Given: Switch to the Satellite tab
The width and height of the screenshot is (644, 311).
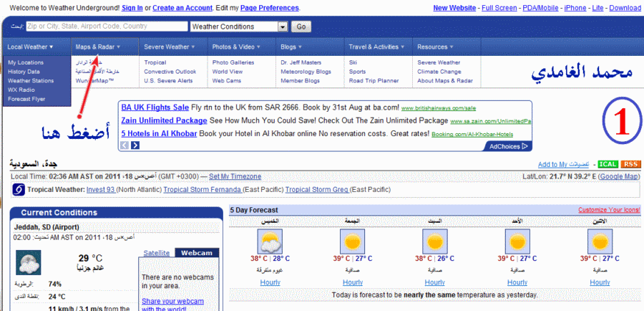Looking at the screenshot, I should coord(157,252).
